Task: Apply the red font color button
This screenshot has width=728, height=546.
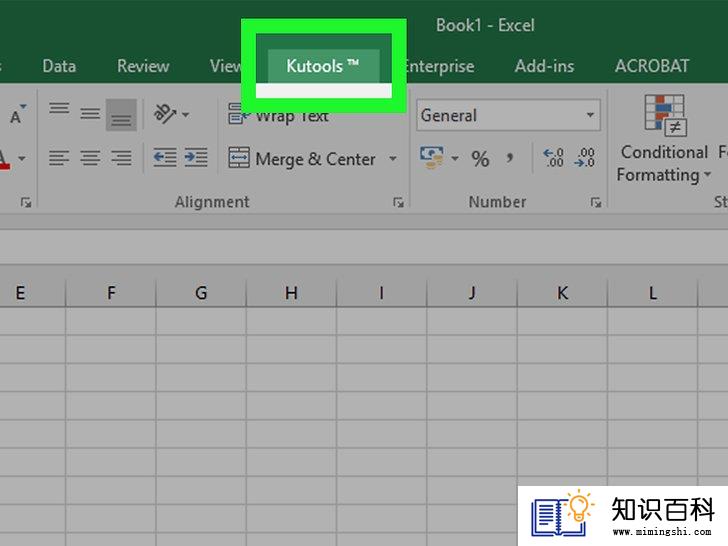Action: pos(4,159)
